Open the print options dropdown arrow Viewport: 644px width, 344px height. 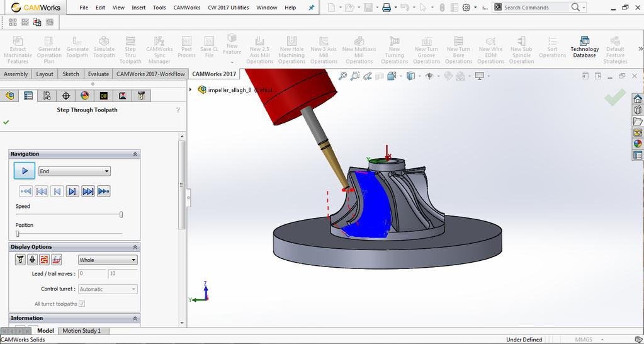[x=395, y=8]
